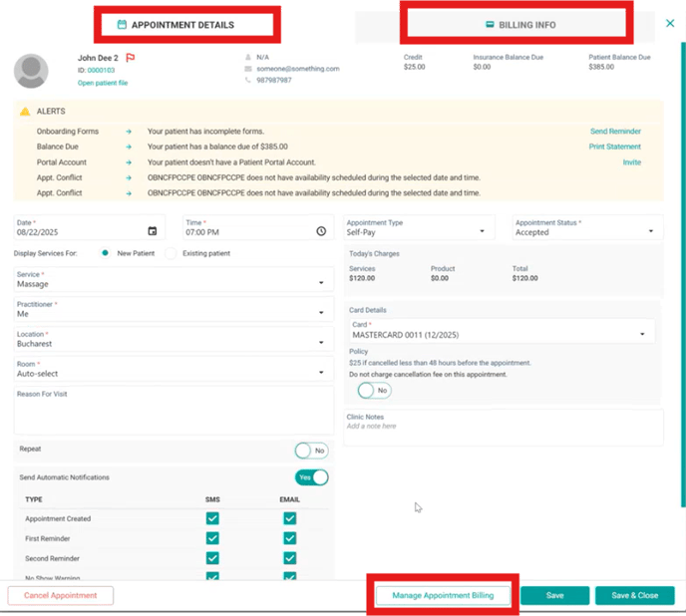Uncheck SMS for Appointment Created
This screenshot has width=686, height=616.
tap(212, 518)
